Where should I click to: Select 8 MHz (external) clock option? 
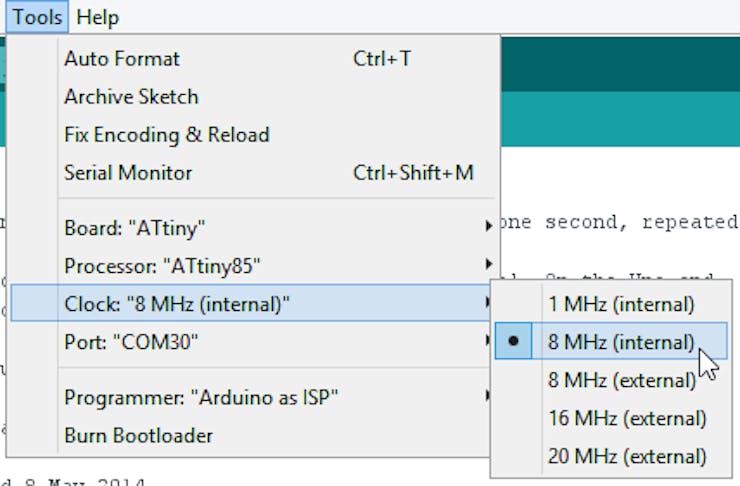click(621, 380)
